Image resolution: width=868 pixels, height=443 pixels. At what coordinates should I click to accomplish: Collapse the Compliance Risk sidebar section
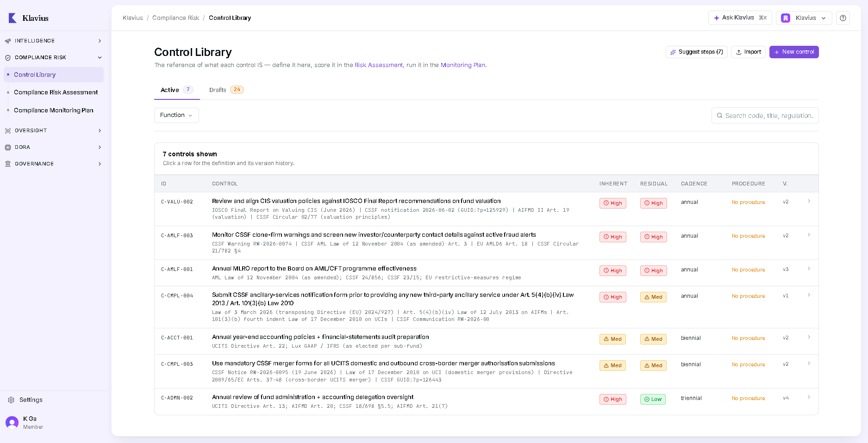click(100, 58)
